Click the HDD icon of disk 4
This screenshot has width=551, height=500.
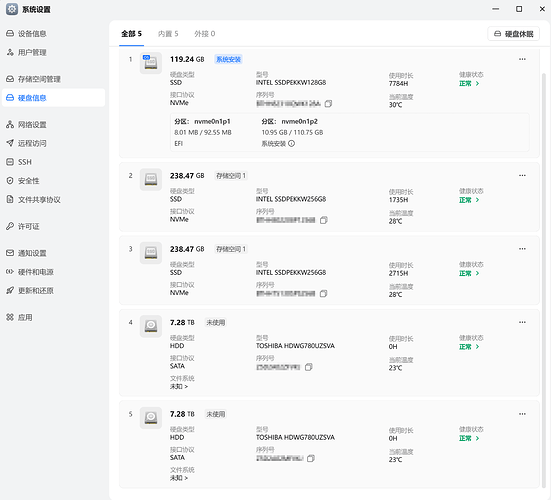(x=151, y=326)
